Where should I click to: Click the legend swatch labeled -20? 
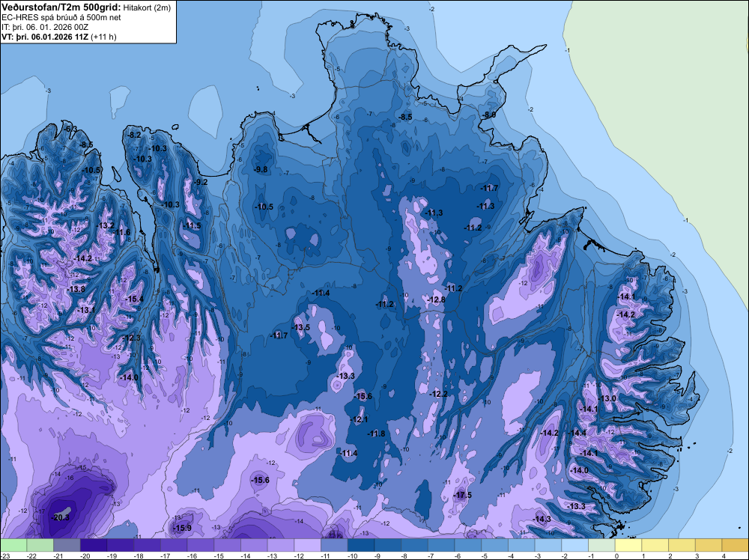point(94,545)
